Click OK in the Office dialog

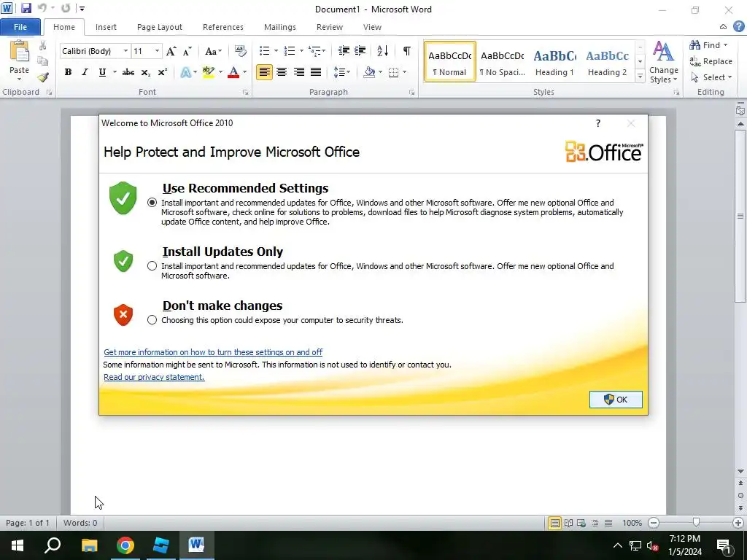click(616, 400)
